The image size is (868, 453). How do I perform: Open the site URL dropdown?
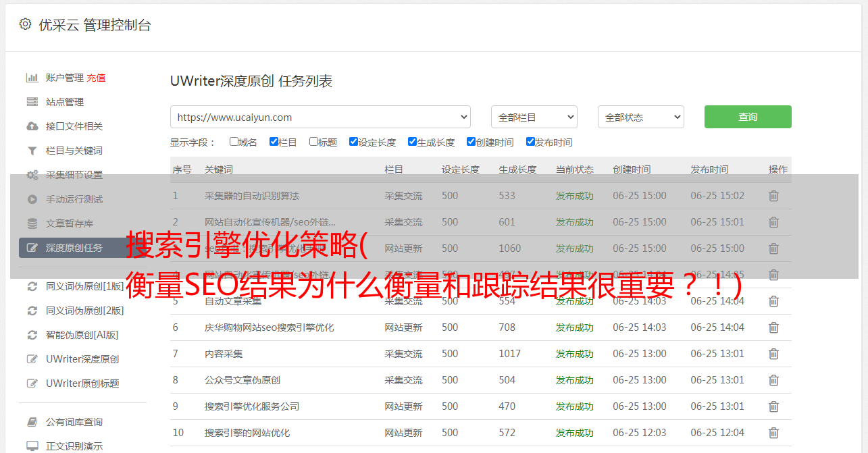[320, 117]
